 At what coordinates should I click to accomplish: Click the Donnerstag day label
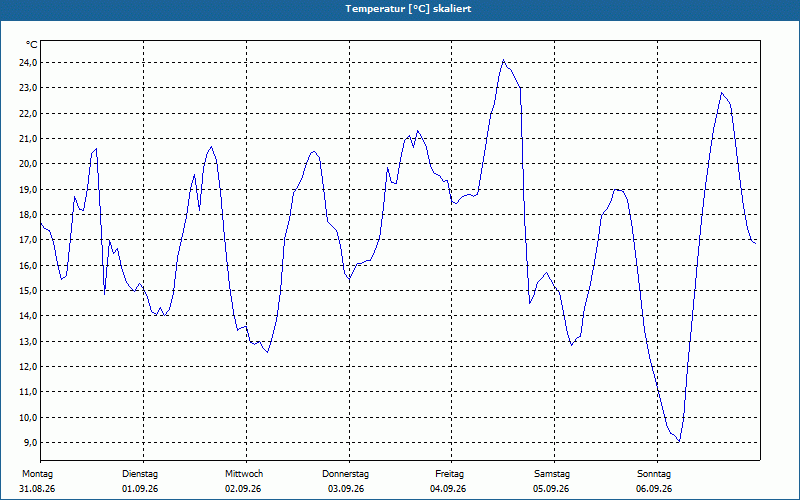point(345,474)
